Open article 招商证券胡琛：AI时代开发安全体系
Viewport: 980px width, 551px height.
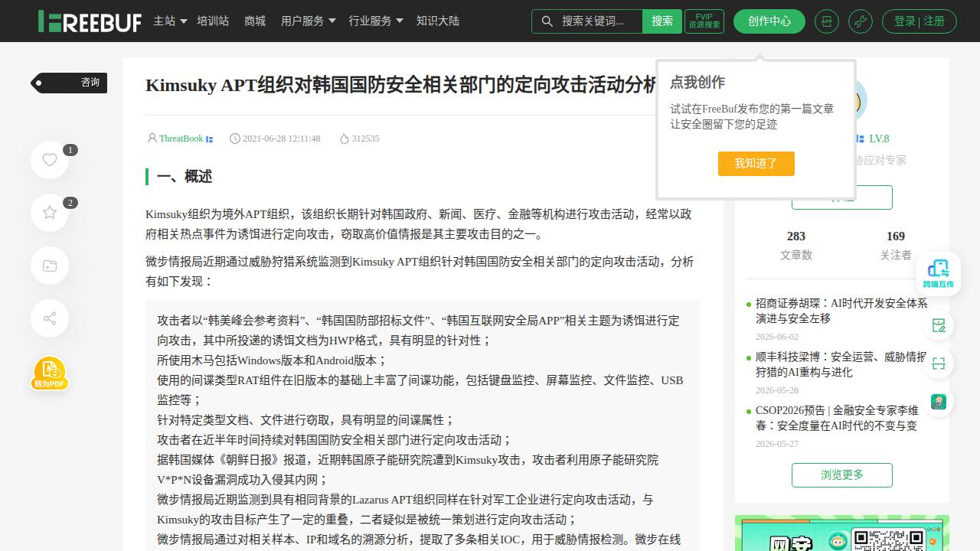[x=842, y=311]
